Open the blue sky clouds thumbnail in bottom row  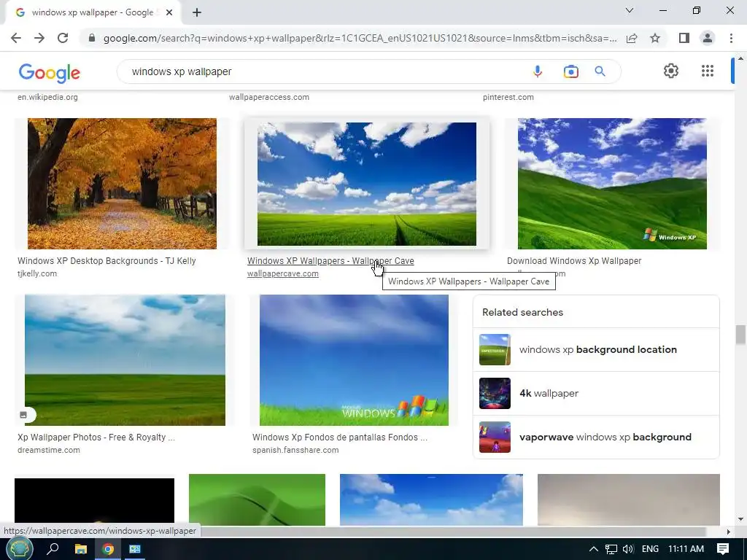coord(431,499)
